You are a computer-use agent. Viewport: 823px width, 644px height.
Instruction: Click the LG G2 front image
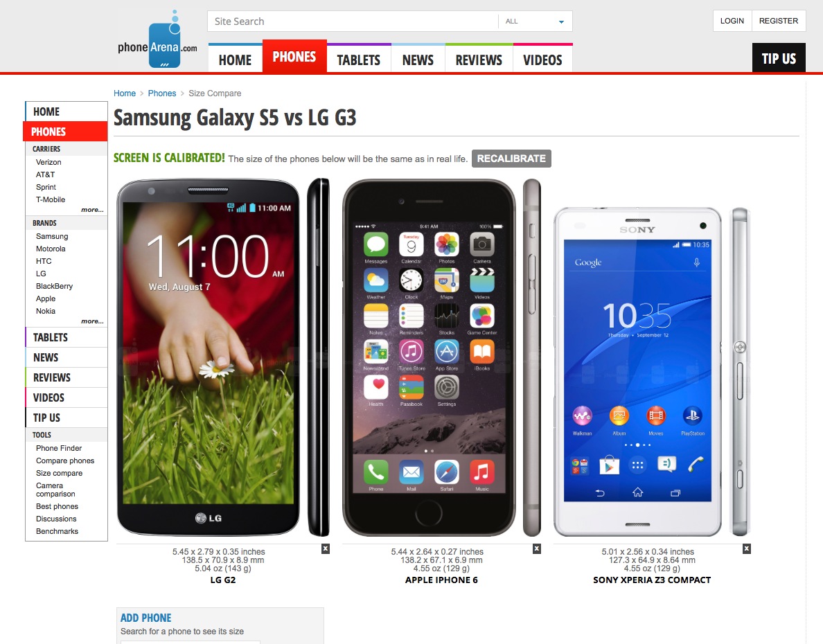coord(209,357)
